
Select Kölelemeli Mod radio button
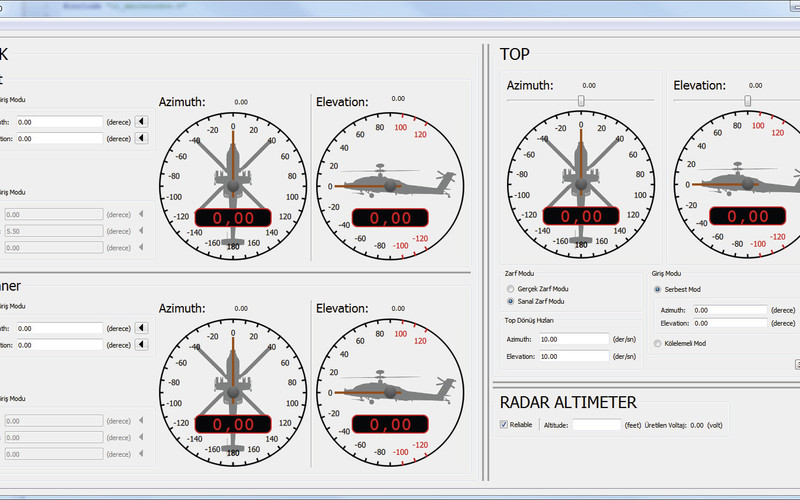pyautogui.click(x=658, y=343)
